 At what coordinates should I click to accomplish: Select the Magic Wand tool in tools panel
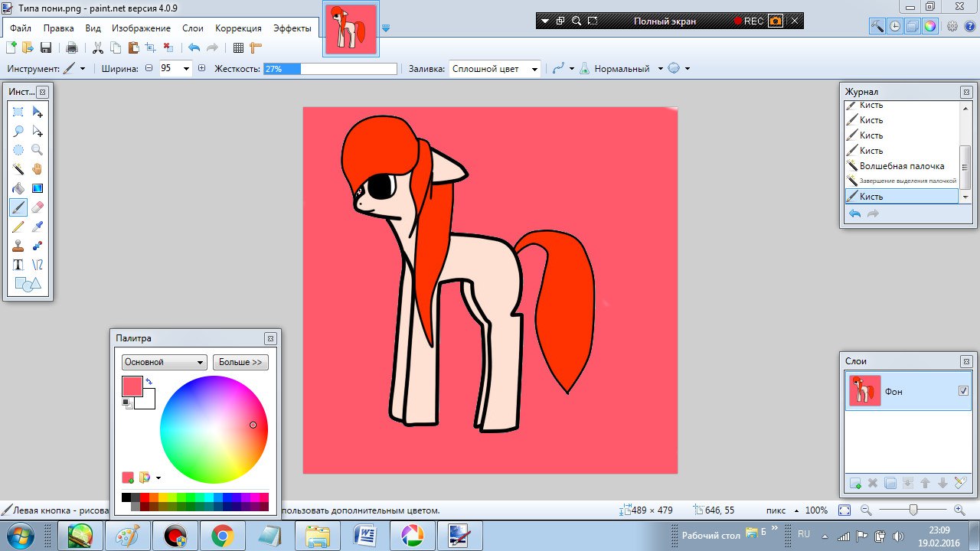click(18, 169)
